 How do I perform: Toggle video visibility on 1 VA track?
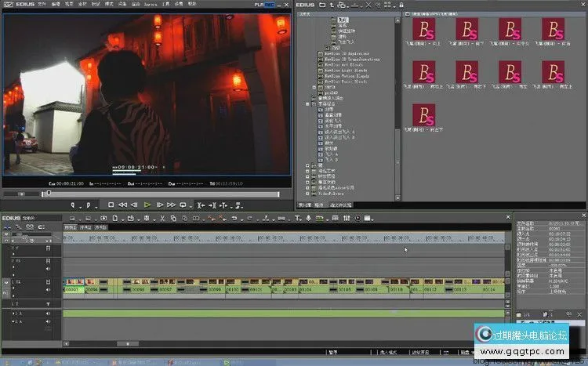48,281
